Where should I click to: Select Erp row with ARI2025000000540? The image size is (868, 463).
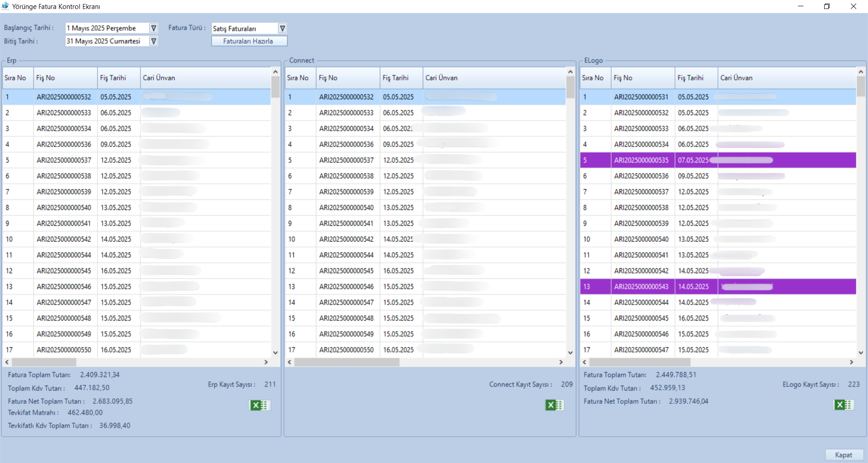pyautogui.click(x=64, y=208)
